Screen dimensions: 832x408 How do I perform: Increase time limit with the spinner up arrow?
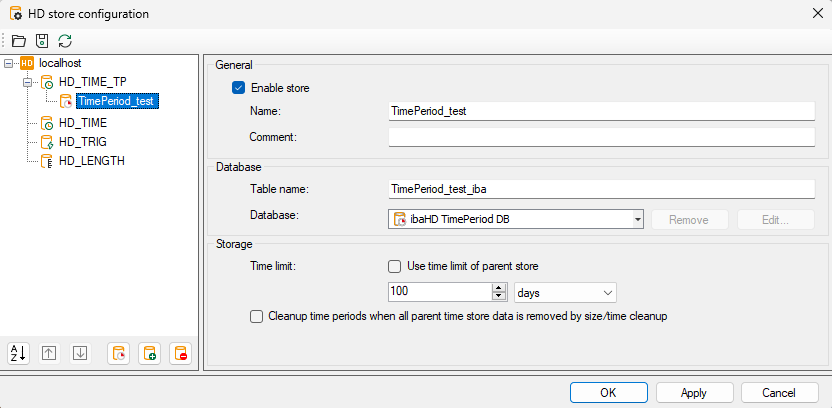498,288
